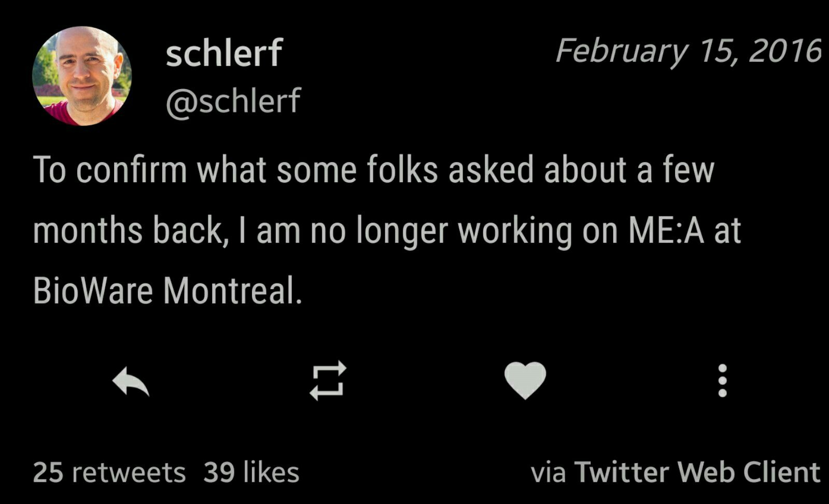Click the first line of tweet text
Screen dimensions: 829x504
click(374, 170)
